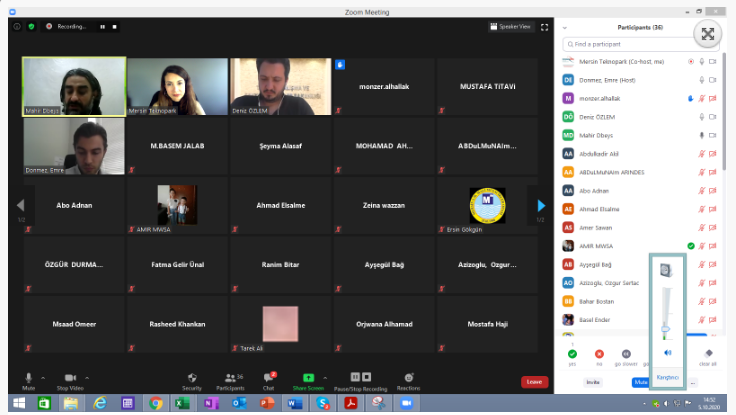Click the red Leave button

coord(534,382)
